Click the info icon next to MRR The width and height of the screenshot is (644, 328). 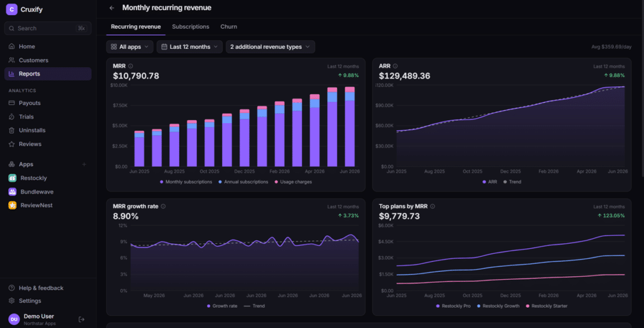131,66
